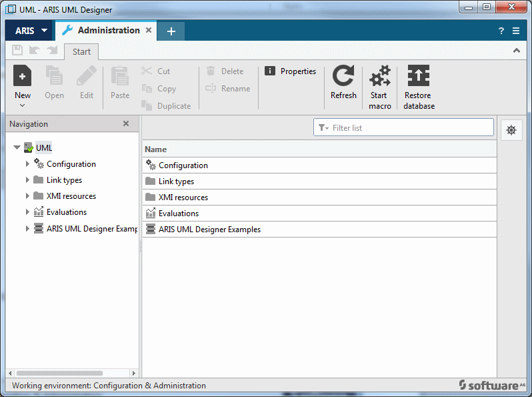Click the Open icon in ribbon

(54, 75)
